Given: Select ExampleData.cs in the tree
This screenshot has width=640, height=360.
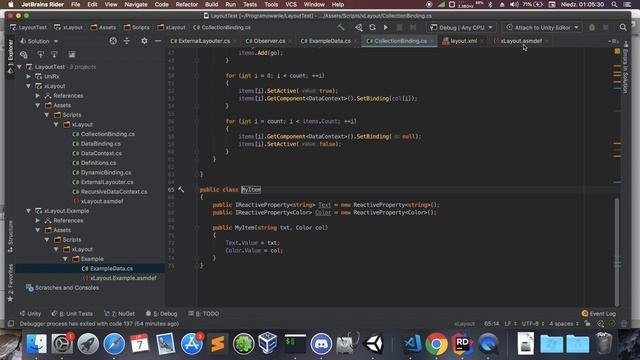Looking at the screenshot, I should pos(111,269).
